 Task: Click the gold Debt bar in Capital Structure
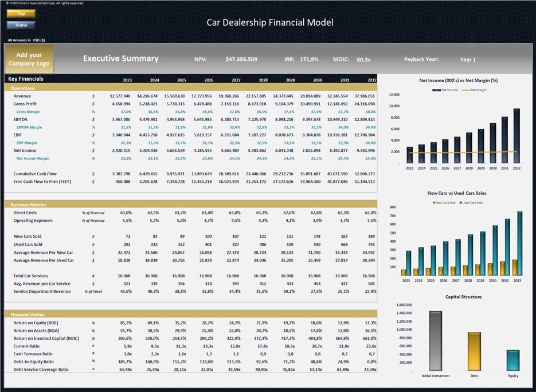474,351
